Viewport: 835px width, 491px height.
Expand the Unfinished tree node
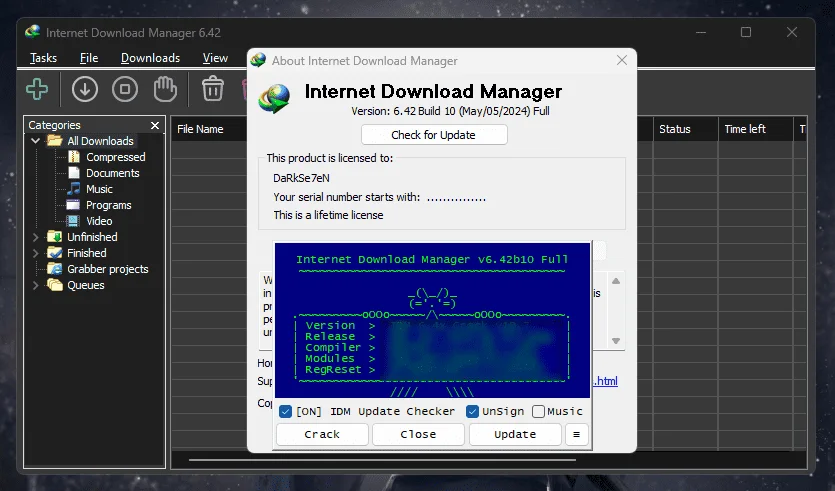[x=36, y=237]
